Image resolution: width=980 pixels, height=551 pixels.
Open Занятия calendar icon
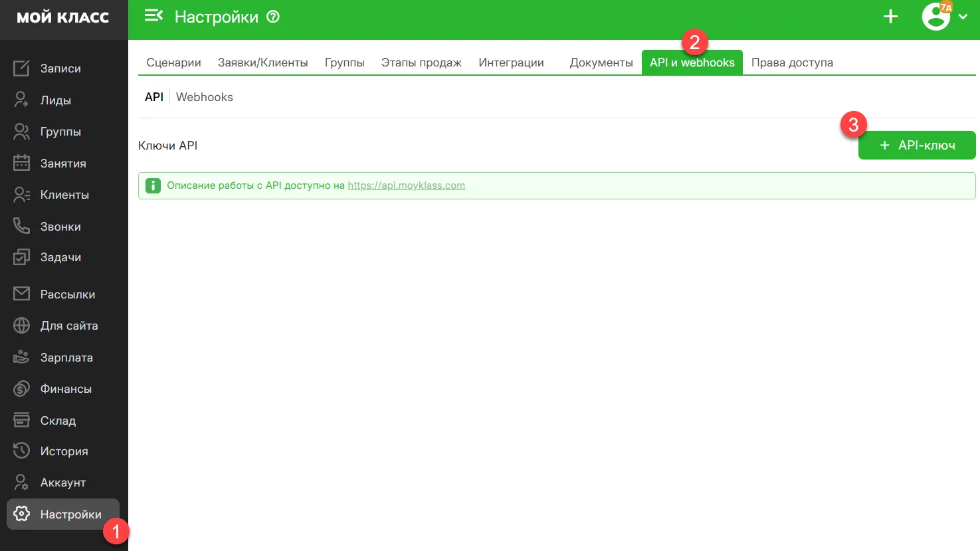pos(21,164)
